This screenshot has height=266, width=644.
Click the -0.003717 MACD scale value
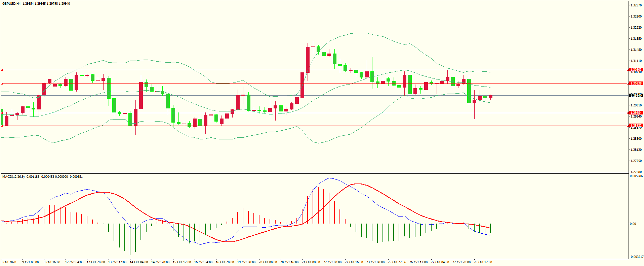point(637,257)
